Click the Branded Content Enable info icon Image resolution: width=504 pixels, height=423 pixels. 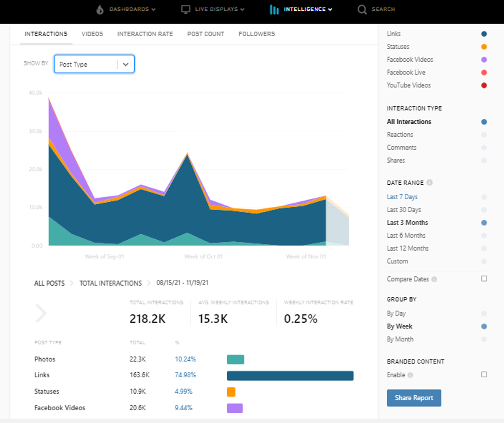click(410, 375)
